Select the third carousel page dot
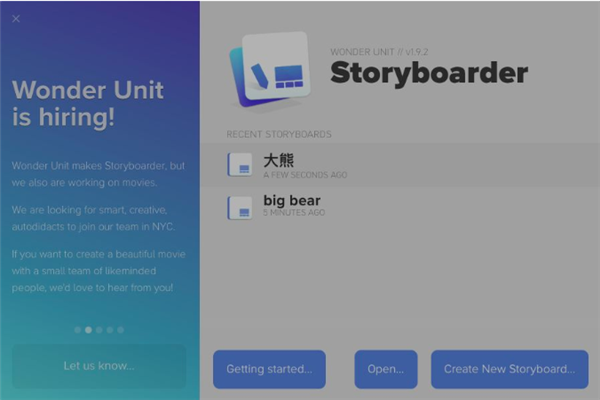 click(99, 330)
